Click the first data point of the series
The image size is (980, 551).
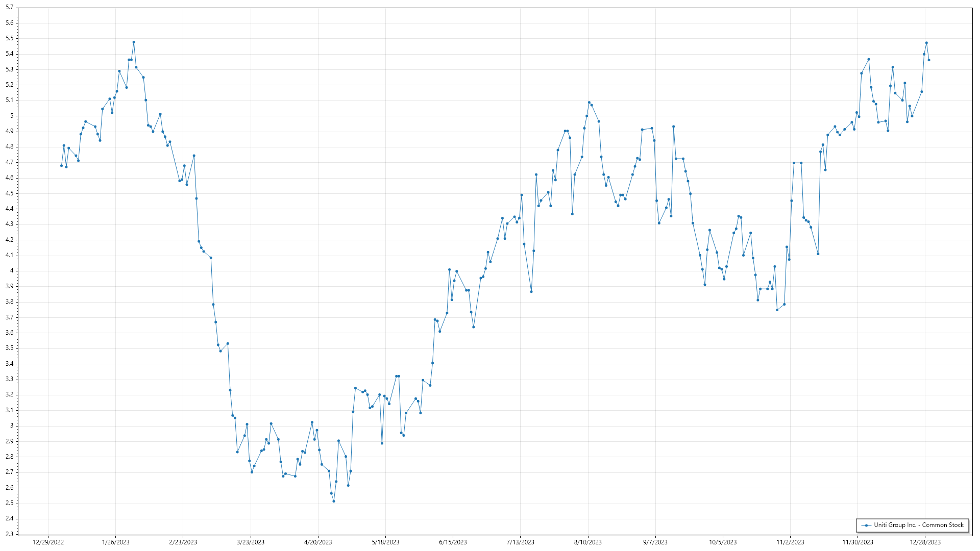point(61,165)
